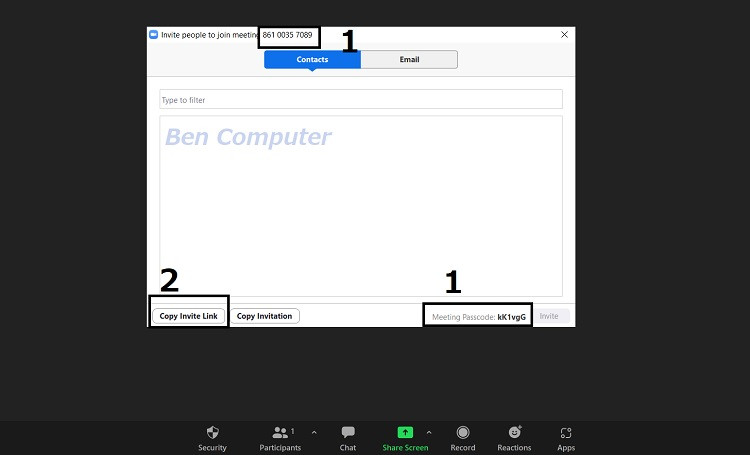Screen dimensions: 750x455
Task: Switch to the Email tab
Action: coord(409,60)
